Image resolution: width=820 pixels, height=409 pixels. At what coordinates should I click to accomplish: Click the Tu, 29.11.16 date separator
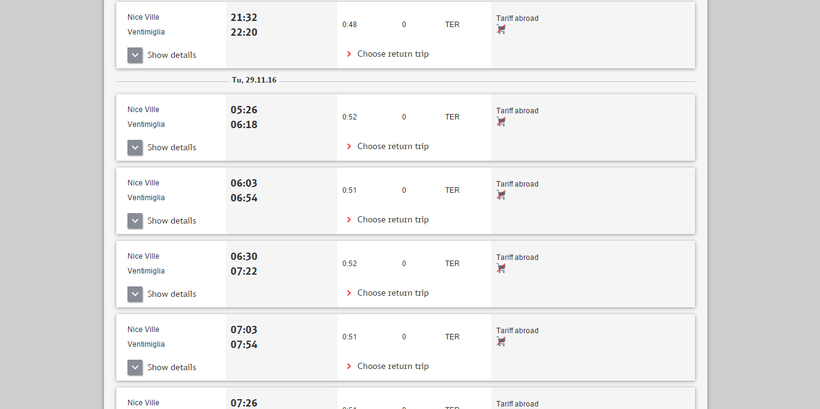tap(254, 80)
